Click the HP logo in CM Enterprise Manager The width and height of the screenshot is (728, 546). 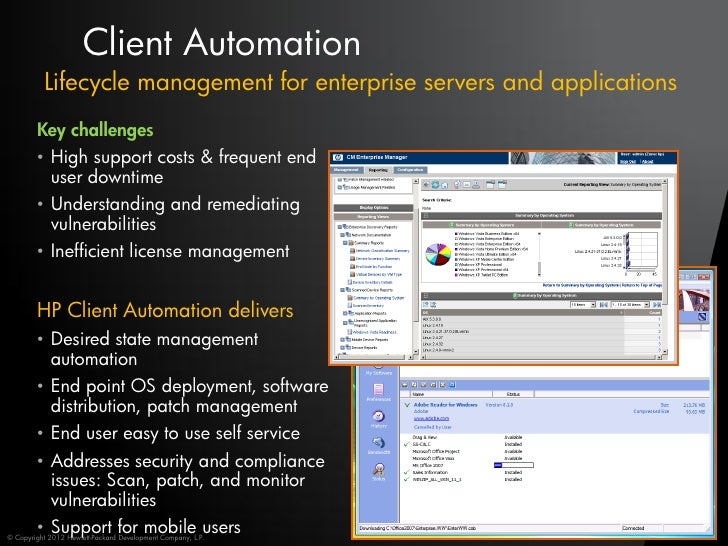point(338,157)
